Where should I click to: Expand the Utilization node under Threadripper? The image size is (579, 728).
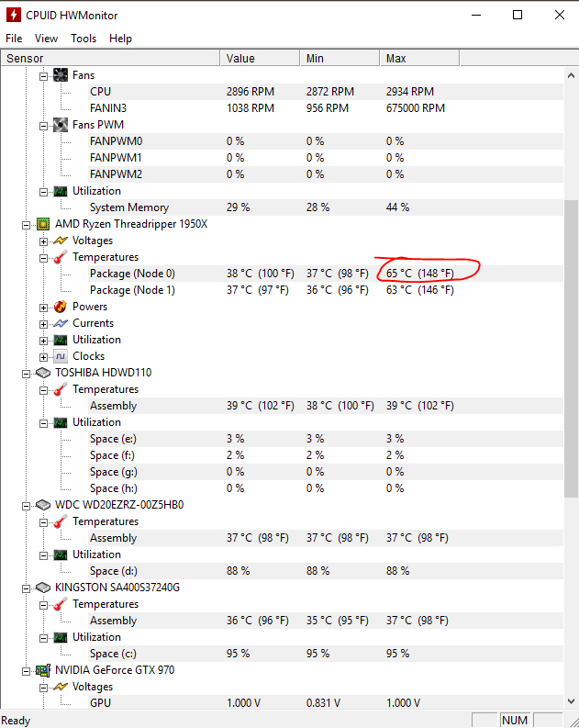[43, 340]
